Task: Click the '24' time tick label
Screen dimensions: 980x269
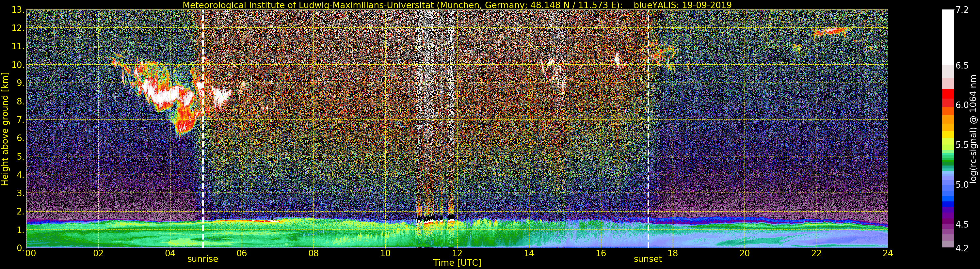Action: point(888,253)
